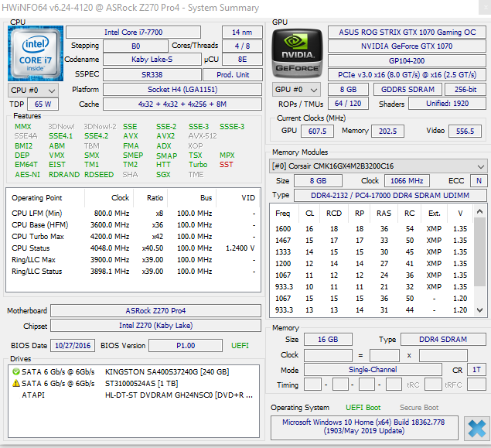This screenshot has width=491, height=448.
Task: Click the BIOS date 10/27/2016 field
Action: 73,346
